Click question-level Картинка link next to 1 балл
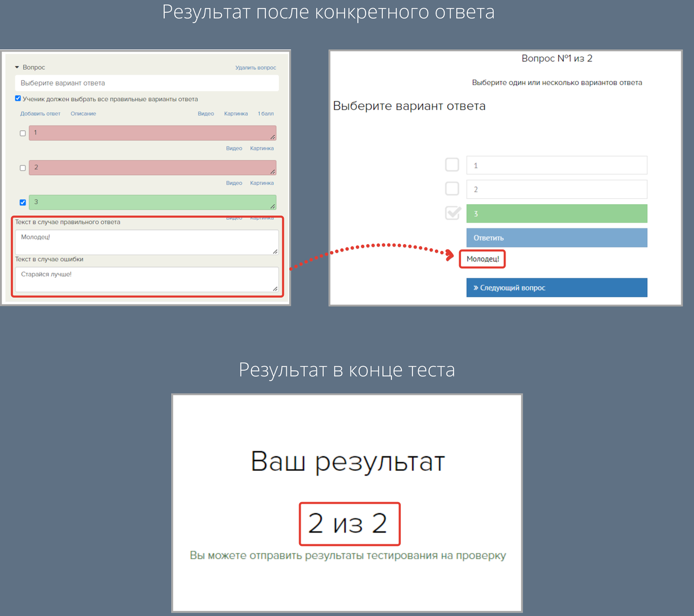Screen dimensions: 694x616 pyautogui.click(x=236, y=113)
